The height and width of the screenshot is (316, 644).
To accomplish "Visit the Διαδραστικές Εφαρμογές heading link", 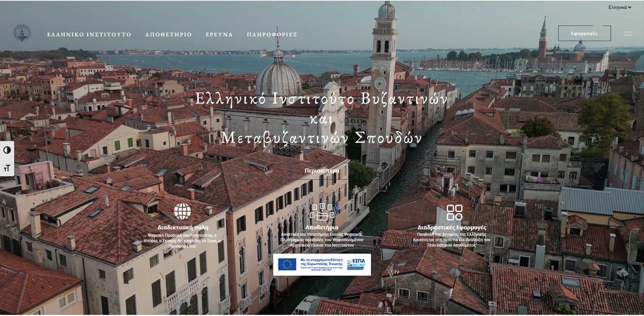I will 451,227.
